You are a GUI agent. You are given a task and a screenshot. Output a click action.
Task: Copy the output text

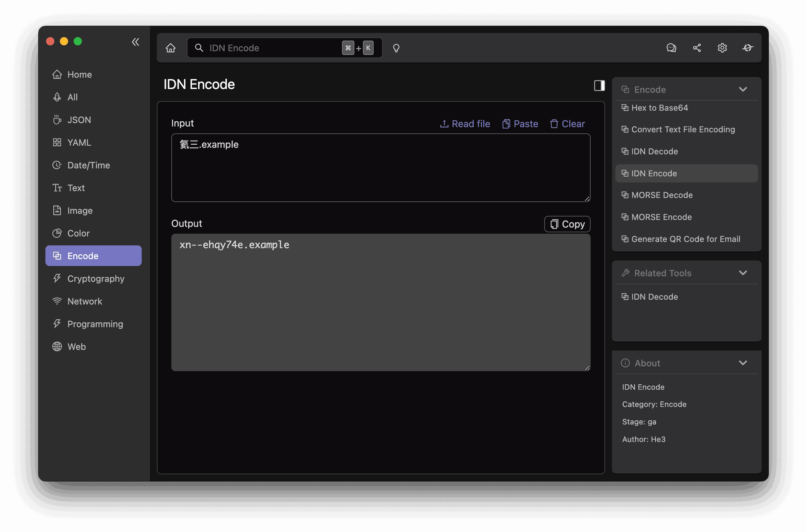[x=567, y=224]
